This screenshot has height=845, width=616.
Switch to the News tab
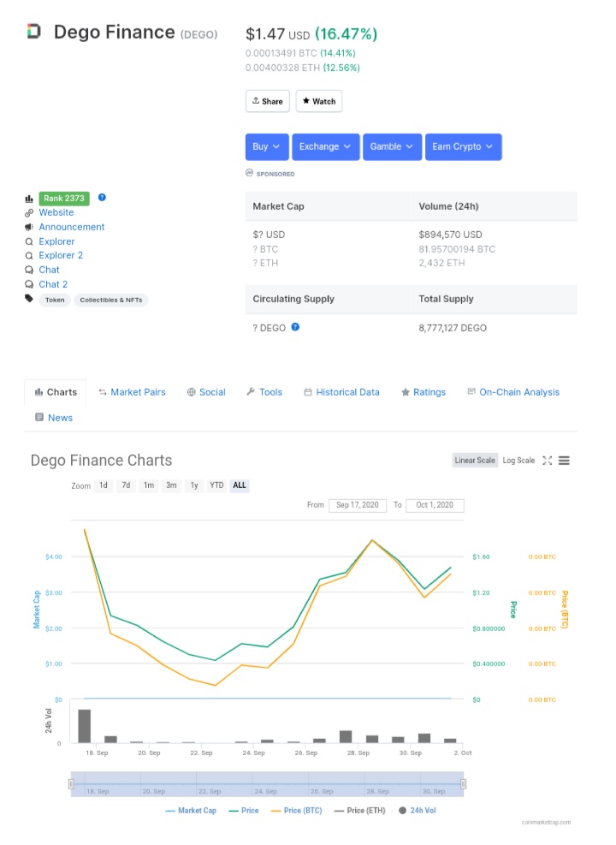click(54, 418)
